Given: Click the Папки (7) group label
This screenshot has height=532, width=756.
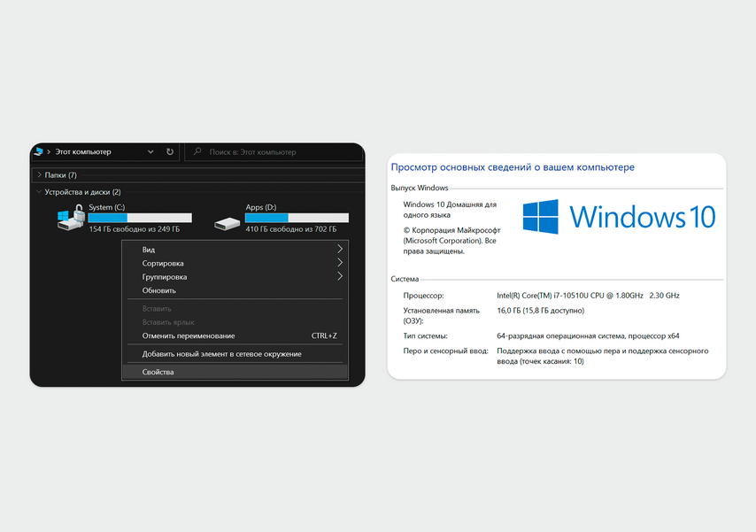Looking at the screenshot, I should point(61,175).
